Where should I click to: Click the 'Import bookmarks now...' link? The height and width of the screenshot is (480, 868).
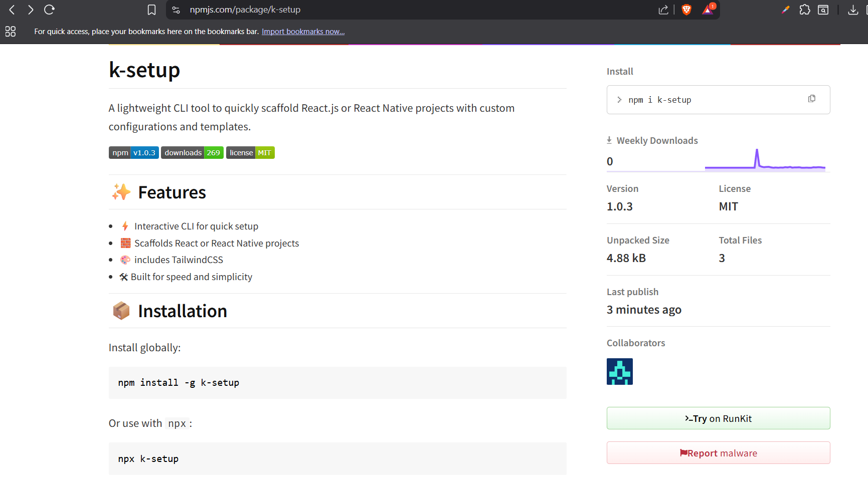[303, 32]
